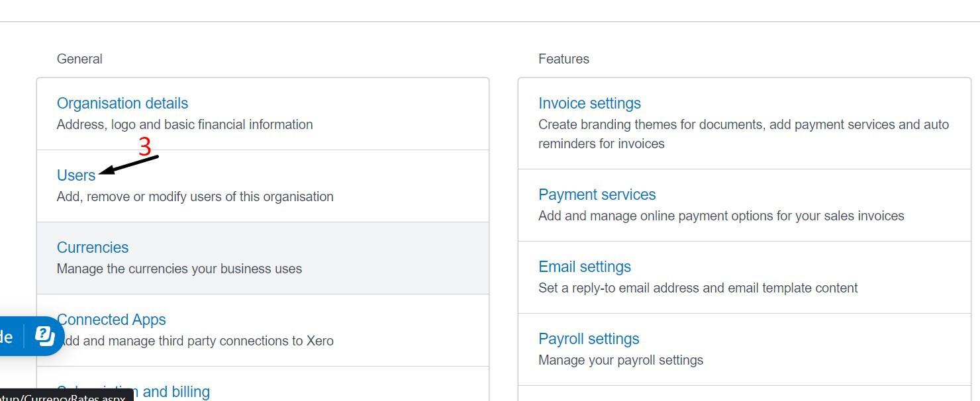Image resolution: width=980 pixels, height=401 pixels.
Task: Open Invoice settings
Action: point(589,103)
